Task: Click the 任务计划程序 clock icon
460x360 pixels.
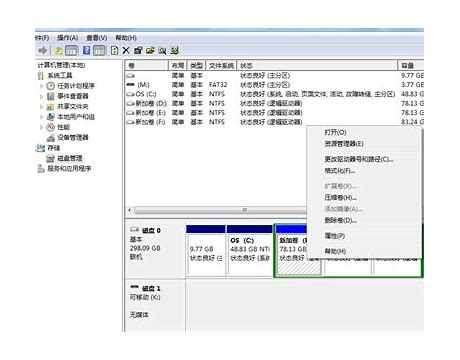Action: click(50, 86)
